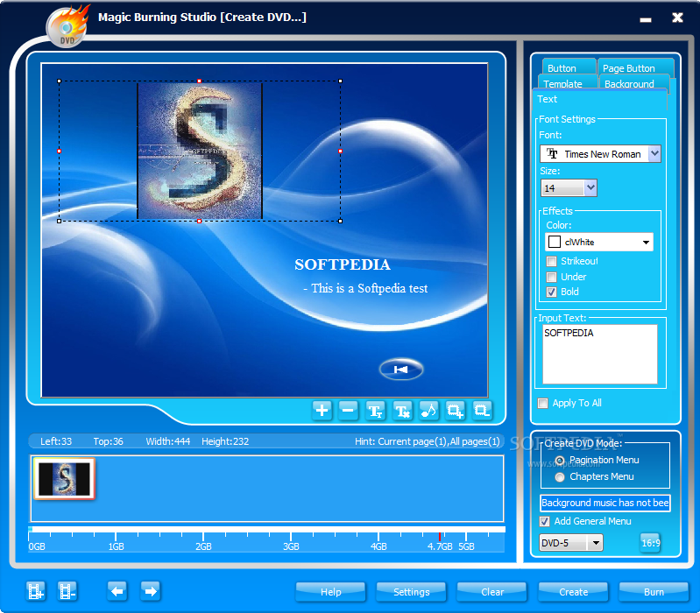The image size is (700, 613).
Task: Switch to the Template tab
Action: click(567, 82)
